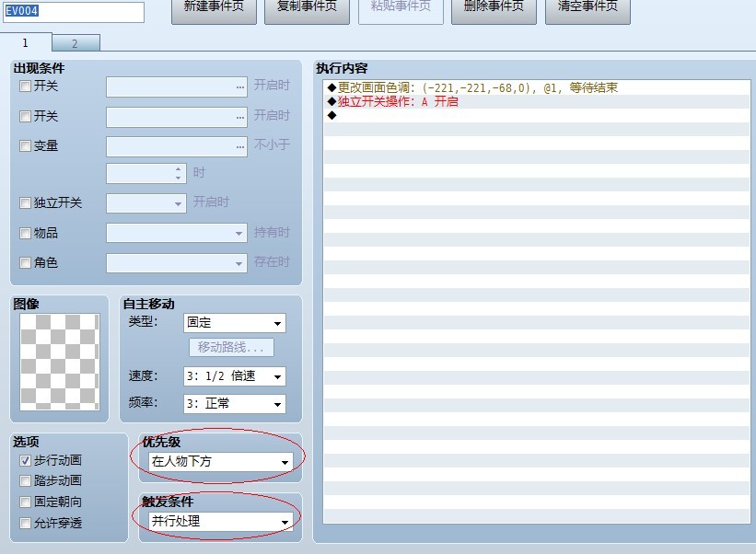
Task: Click the 移动路线... button
Action: click(231, 347)
